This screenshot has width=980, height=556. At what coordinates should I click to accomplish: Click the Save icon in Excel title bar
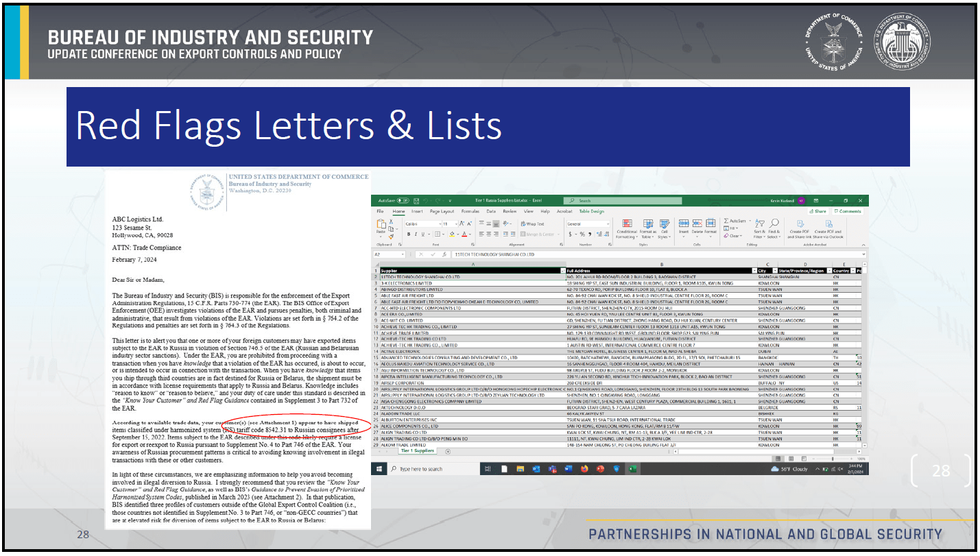(416, 201)
